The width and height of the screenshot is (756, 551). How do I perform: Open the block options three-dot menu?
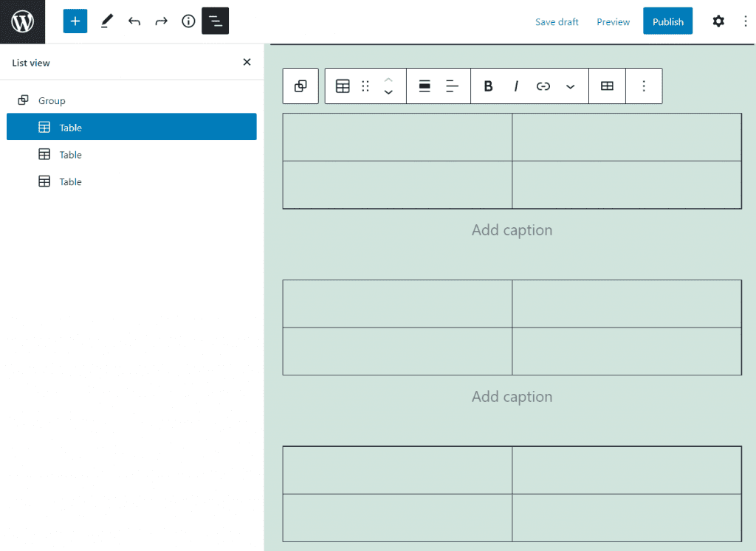[644, 86]
